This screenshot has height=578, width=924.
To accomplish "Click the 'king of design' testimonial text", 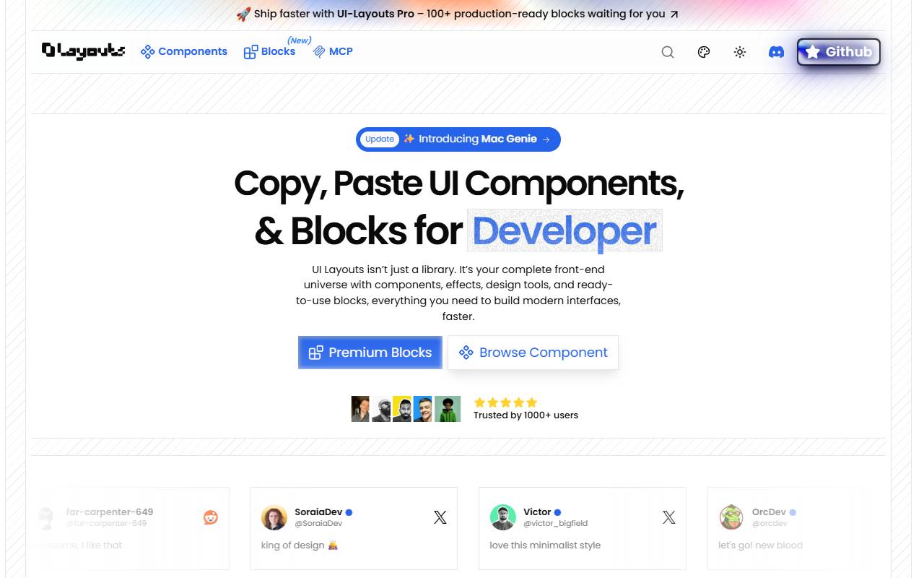I will [x=300, y=545].
